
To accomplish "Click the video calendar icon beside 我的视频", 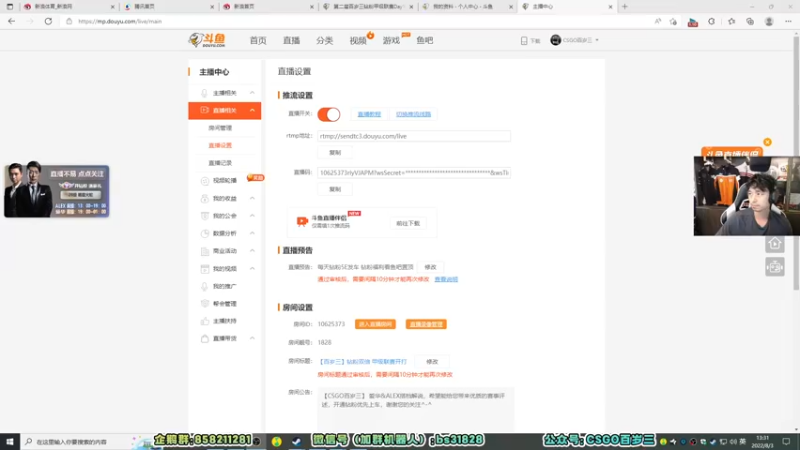I will 205,268.
